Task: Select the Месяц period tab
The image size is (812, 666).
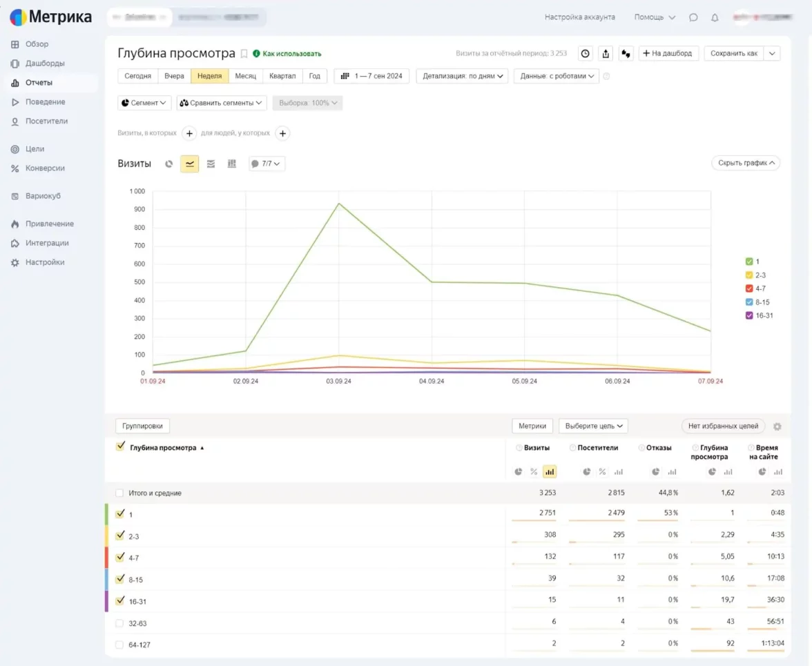Action: click(x=245, y=76)
